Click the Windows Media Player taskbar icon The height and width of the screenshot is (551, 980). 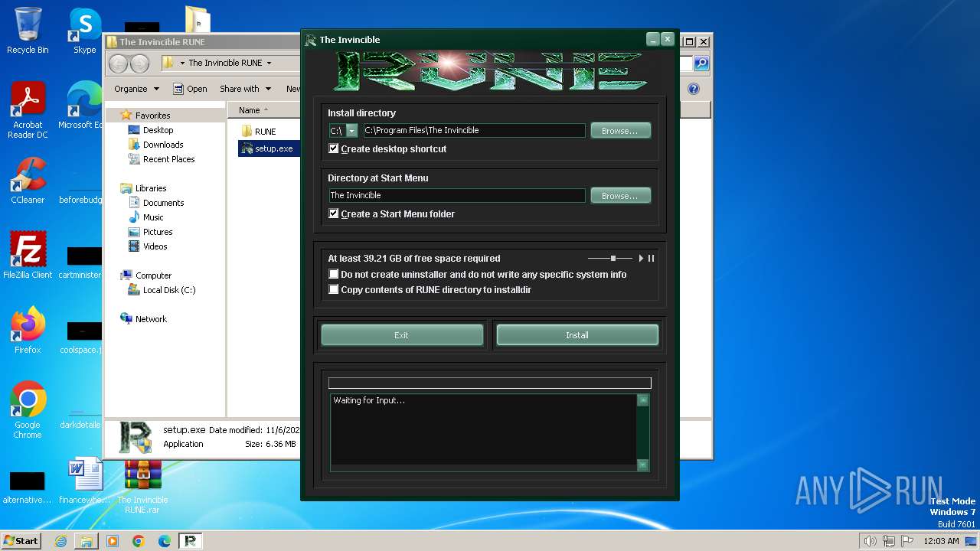pyautogui.click(x=113, y=541)
